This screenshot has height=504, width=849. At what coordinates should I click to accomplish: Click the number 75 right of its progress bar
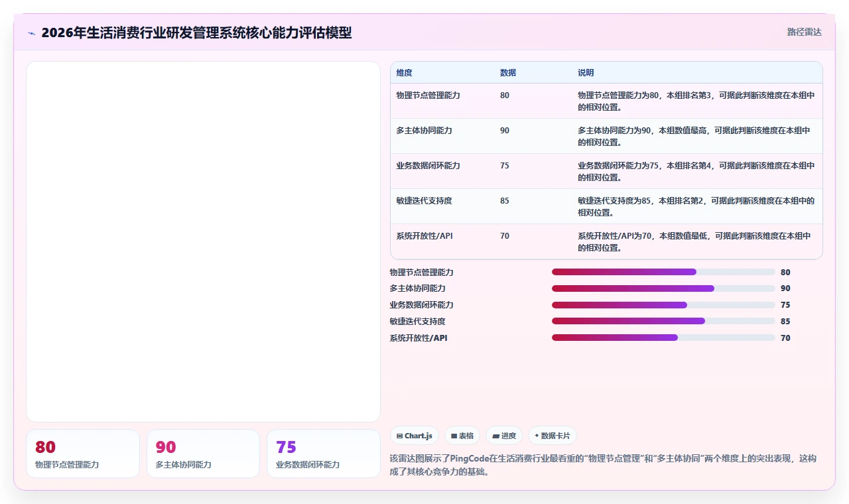tap(785, 305)
